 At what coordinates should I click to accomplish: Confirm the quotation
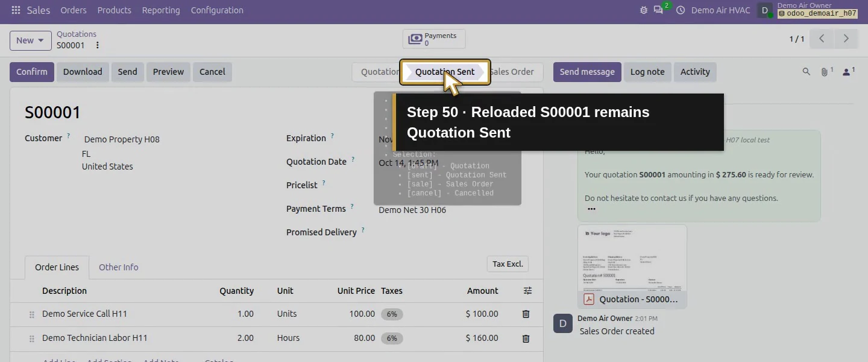[32, 72]
